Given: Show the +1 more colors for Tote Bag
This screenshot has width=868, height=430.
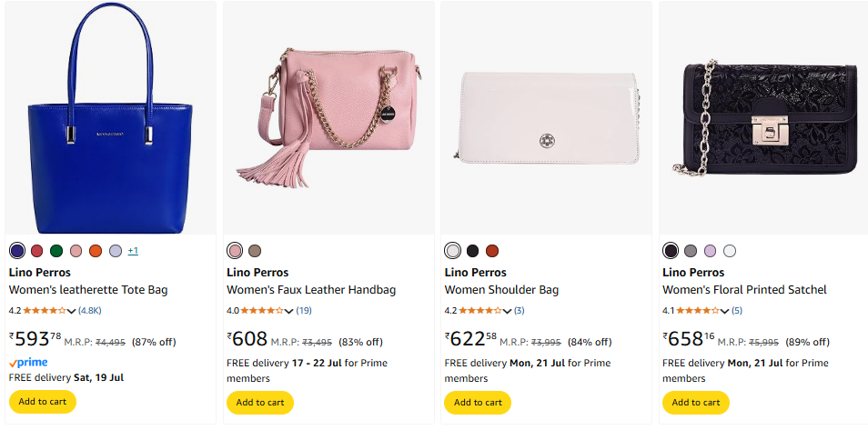Looking at the screenshot, I should (x=133, y=251).
